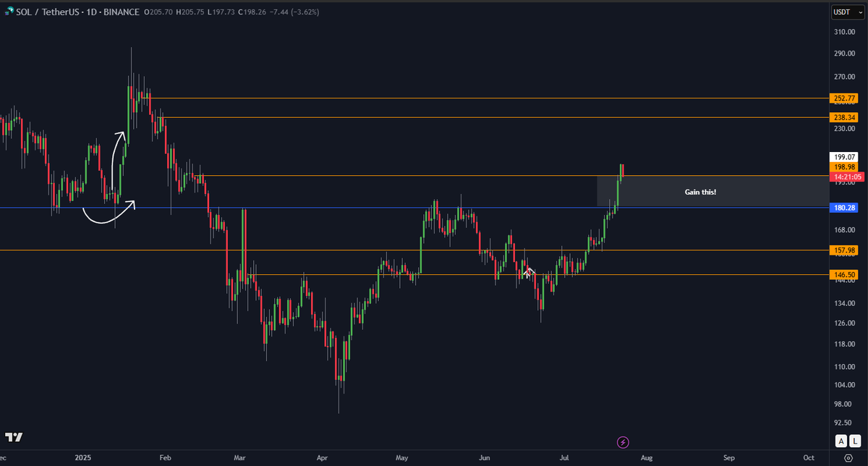Select the 146.50 horizontal line price label
The height and width of the screenshot is (466, 868).
pos(844,275)
